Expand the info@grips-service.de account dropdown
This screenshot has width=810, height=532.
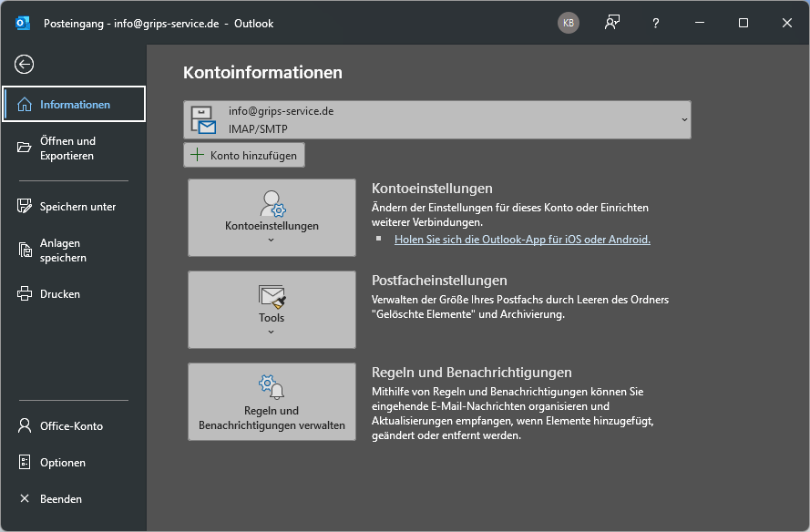tap(437, 120)
